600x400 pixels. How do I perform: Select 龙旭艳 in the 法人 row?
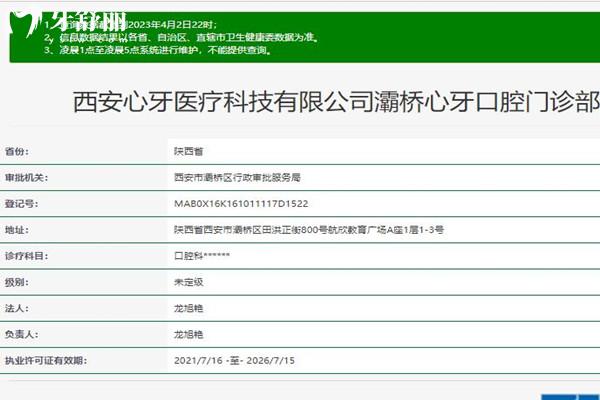click(x=189, y=309)
